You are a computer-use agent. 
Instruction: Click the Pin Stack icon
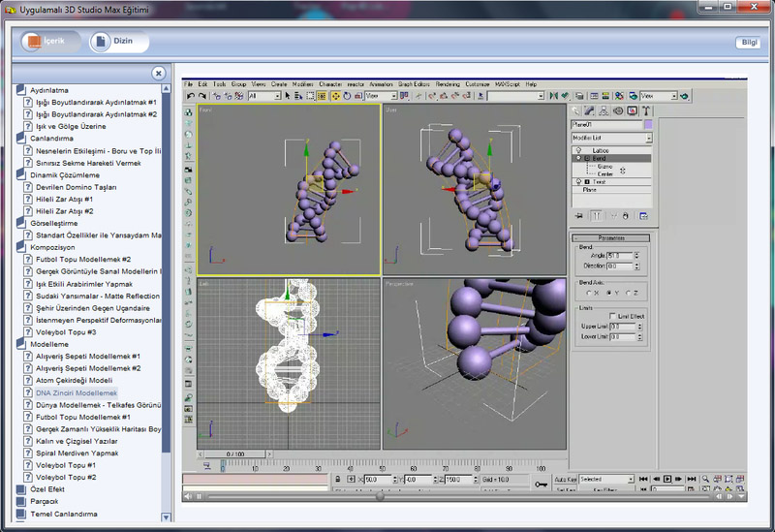click(579, 215)
